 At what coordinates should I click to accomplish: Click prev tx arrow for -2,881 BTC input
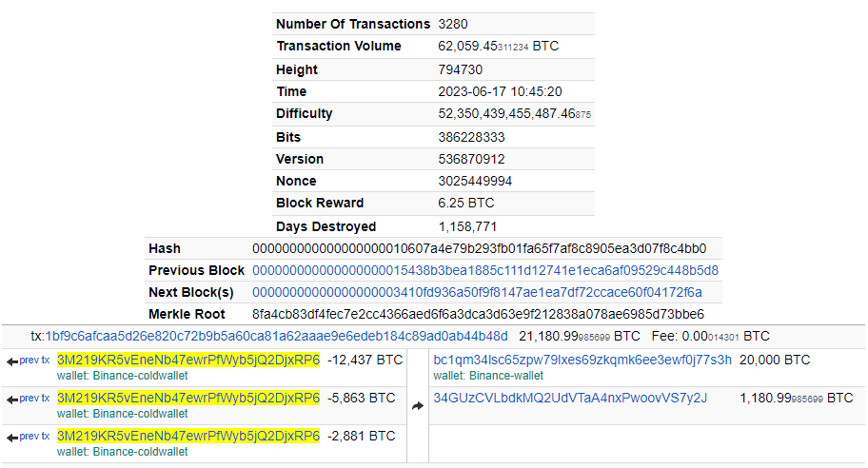(28, 437)
